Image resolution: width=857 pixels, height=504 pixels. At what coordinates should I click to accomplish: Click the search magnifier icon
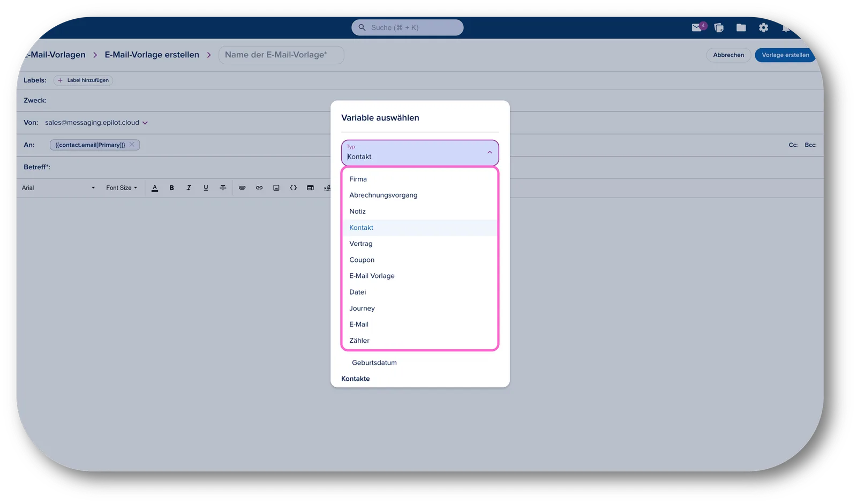click(362, 27)
